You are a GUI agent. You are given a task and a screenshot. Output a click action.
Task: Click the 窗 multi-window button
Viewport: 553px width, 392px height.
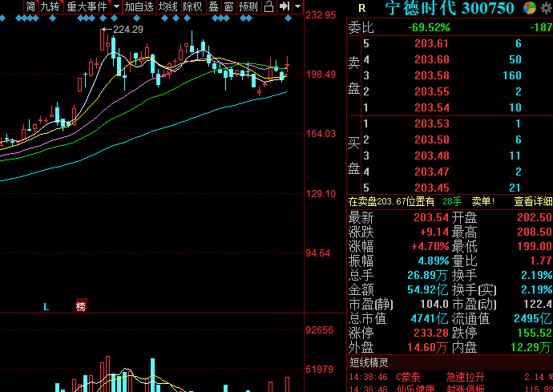[228, 6]
